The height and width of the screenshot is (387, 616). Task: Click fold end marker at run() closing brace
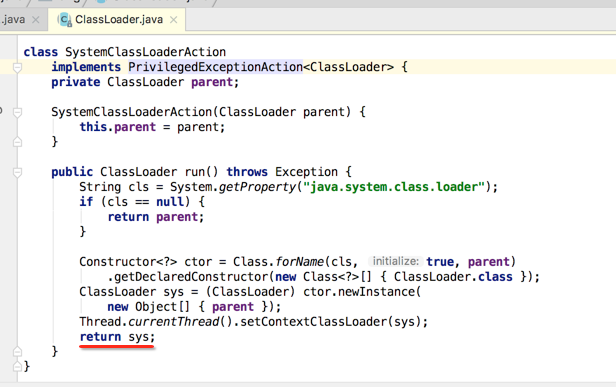(x=17, y=351)
